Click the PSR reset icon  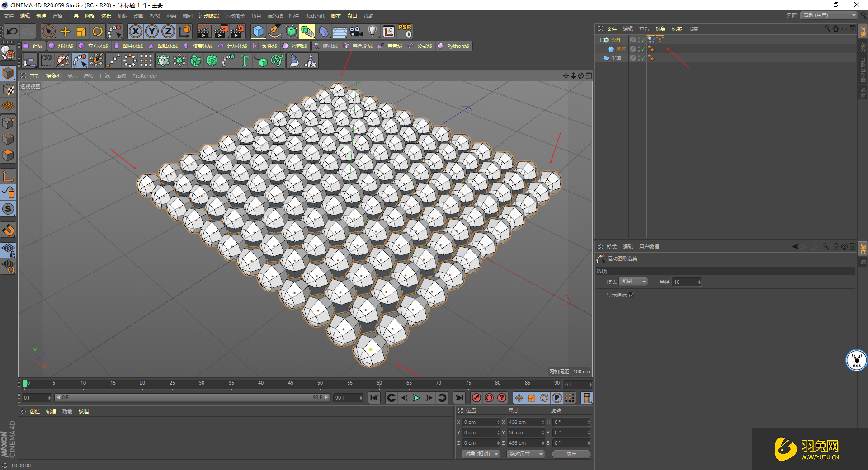click(x=405, y=31)
